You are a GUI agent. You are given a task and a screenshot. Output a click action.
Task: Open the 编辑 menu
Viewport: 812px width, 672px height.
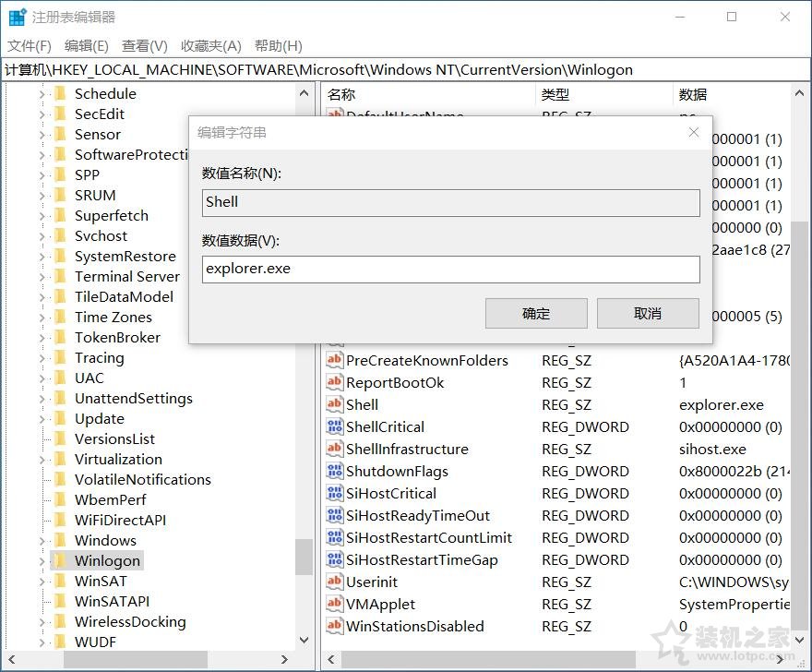pyautogui.click(x=86, y=45)
